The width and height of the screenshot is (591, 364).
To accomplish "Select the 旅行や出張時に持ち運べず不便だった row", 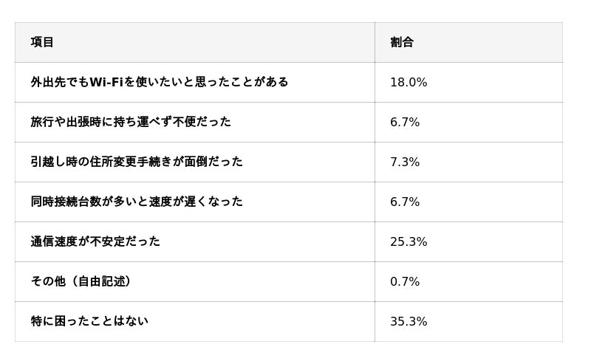I will click(130, 122).
